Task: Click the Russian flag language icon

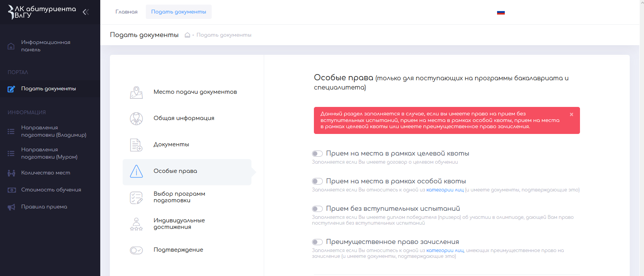Action: pyautogui.click(x=501, y=12)
